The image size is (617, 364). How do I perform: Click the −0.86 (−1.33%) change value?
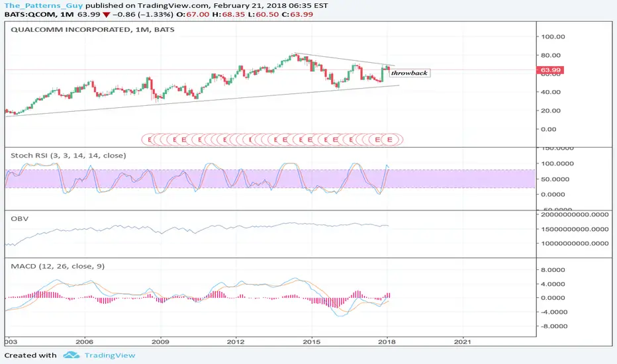coord(143,14)
